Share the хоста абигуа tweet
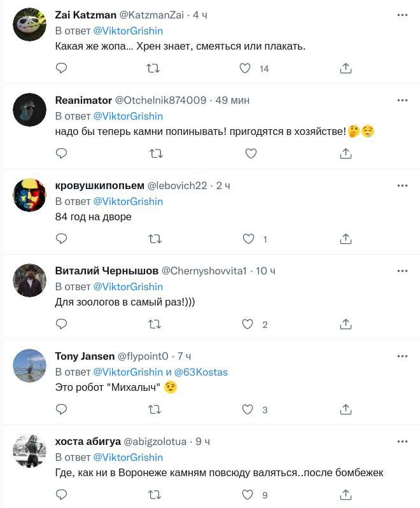The image size is (420, 508). 346,495
